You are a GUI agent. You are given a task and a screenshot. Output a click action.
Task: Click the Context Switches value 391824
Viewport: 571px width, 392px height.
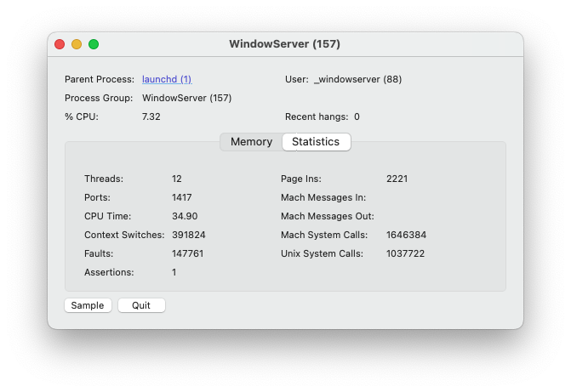189,235
